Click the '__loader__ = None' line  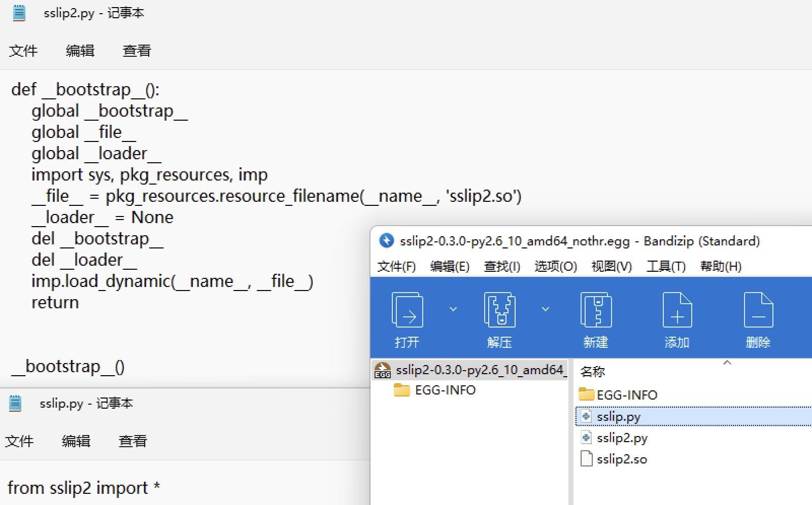[103, 218]
